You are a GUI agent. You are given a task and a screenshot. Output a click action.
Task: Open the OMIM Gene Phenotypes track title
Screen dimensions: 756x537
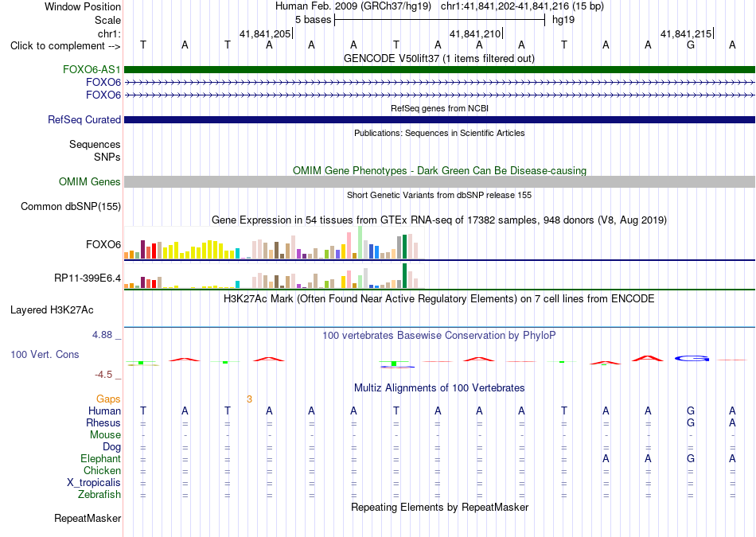(x=439, y=170)
